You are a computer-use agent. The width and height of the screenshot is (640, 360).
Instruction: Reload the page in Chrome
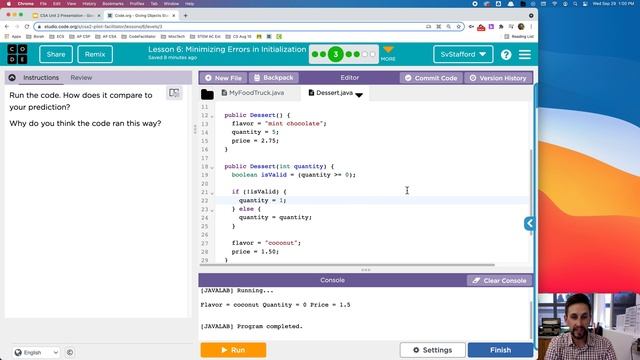point(27,27)
